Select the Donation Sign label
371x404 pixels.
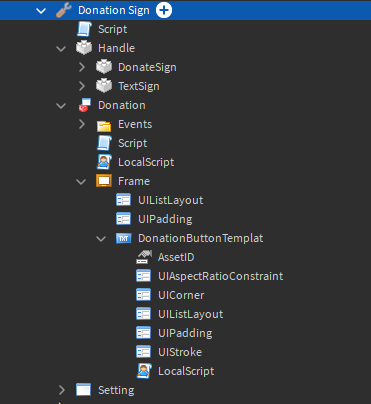pyautogui.click(x=114, y=10)
